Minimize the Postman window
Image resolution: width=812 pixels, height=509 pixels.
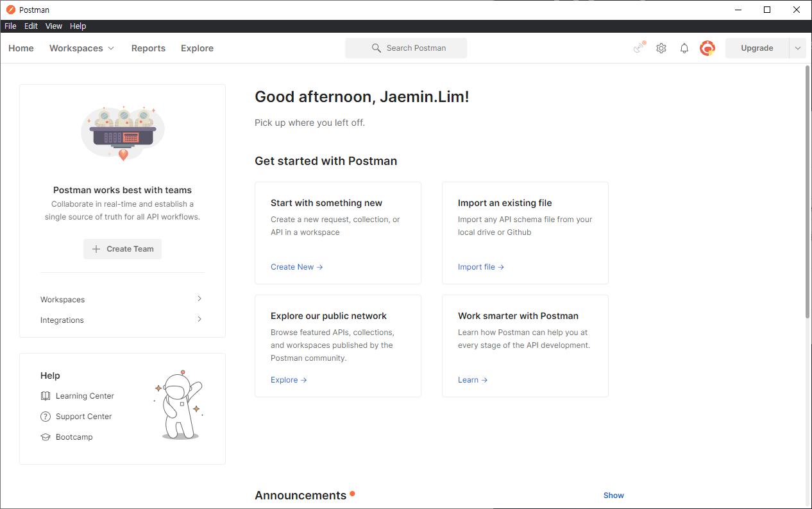pyautogui.click(x=738, y=10)
